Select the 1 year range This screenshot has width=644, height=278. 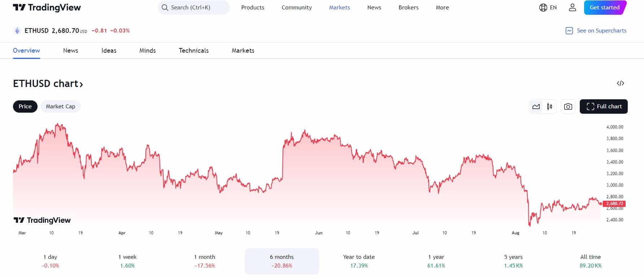pyautogui.click(x=436, y=261)
